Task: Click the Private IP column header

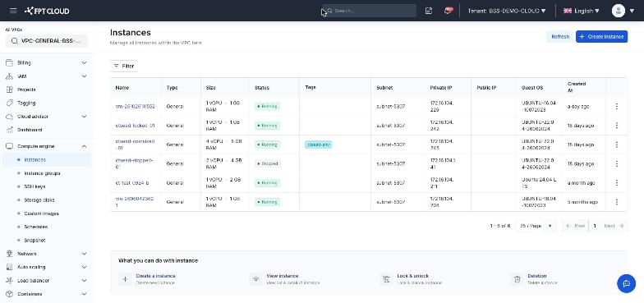Action: coord(441,88)
